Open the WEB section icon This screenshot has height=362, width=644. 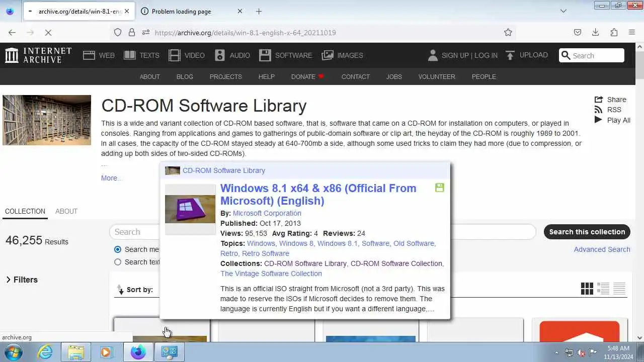[89, 55]
